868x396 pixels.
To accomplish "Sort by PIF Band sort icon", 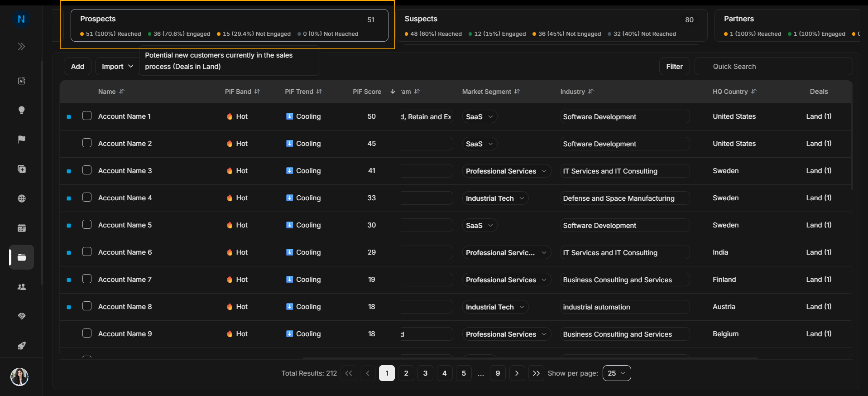I will pos(257,92).
